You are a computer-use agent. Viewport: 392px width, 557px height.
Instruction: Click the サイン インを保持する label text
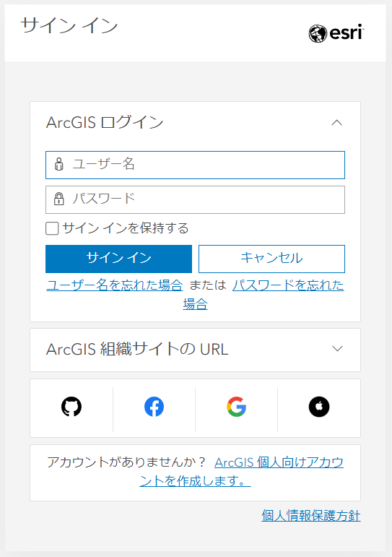126,228
